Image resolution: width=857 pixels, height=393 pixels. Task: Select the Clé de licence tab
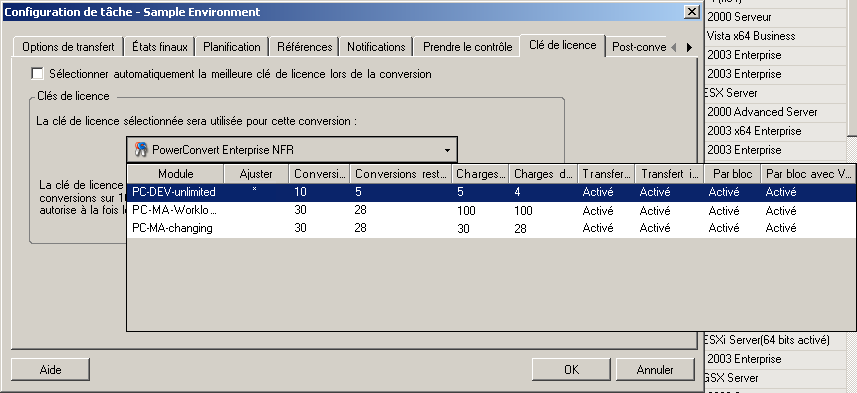click(x=562, y=45)
